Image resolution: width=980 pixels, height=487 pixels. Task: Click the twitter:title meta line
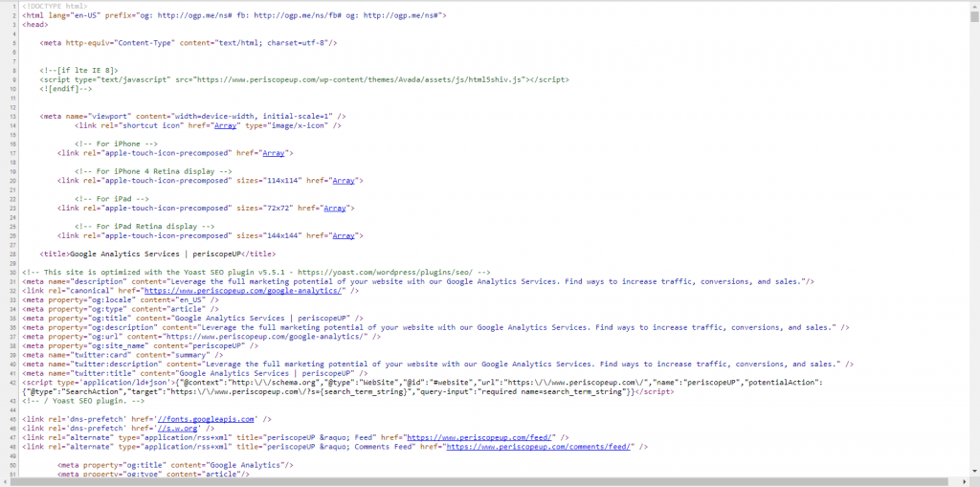(x=195, y=373)
